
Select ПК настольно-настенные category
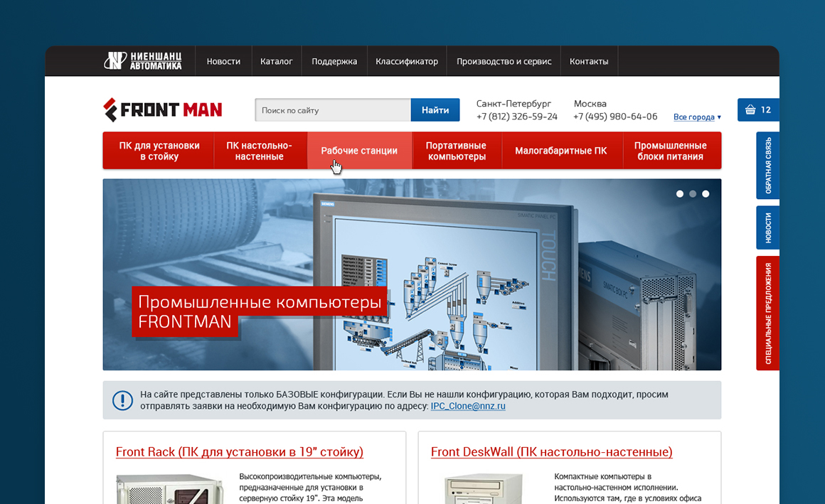[x=260, y=151]
